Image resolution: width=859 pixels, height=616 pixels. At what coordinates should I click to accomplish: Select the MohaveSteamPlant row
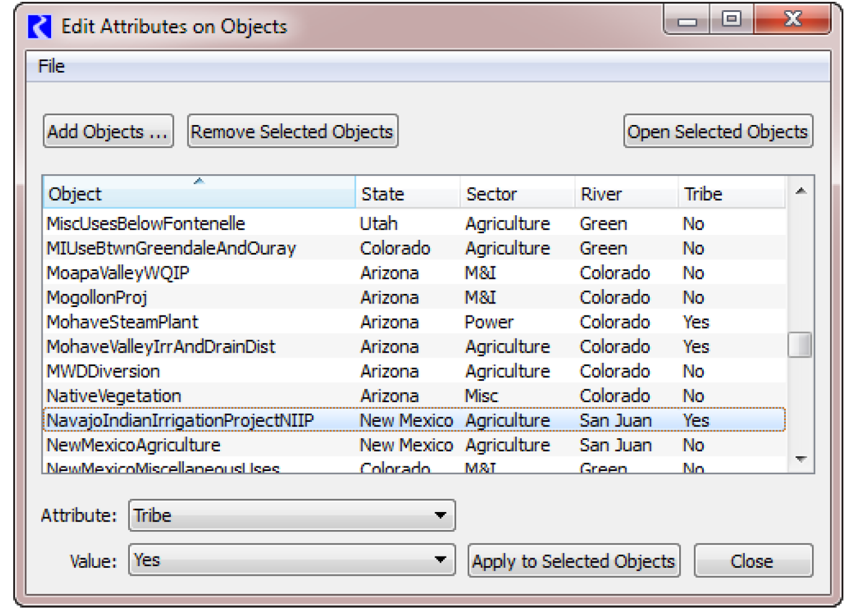(x=123, y=322)
